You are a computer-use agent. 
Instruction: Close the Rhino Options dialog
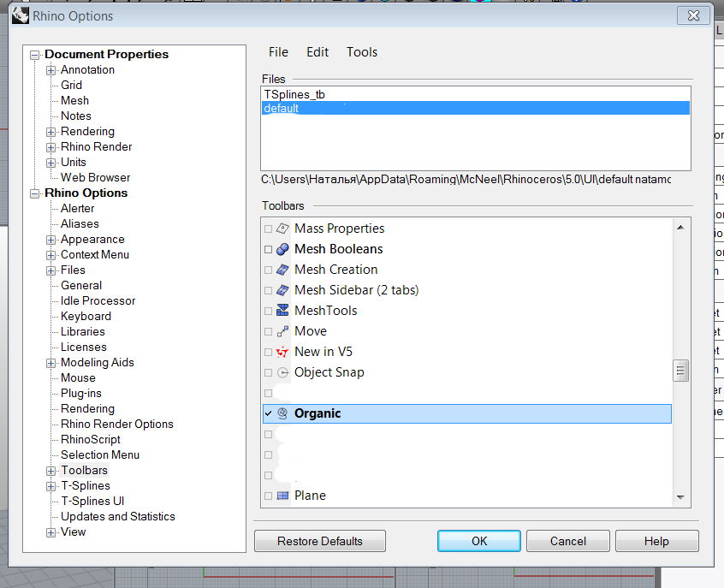click(x=693, y=15)
